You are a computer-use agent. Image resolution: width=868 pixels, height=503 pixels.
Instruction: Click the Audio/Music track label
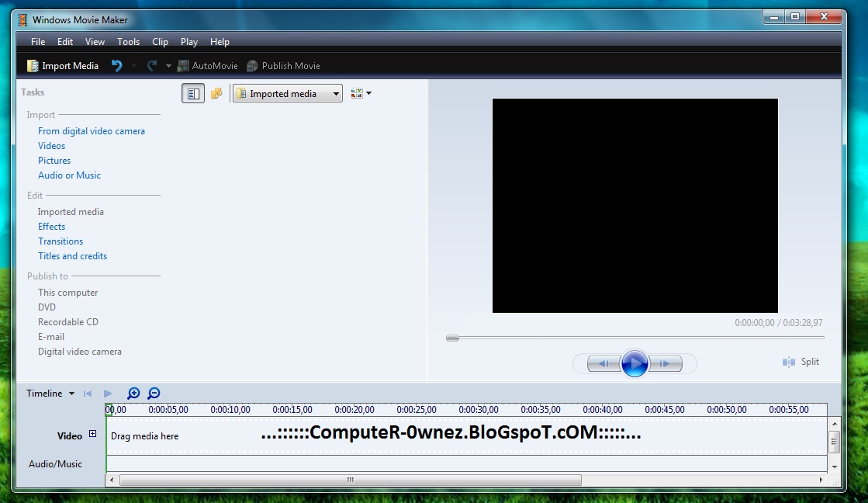point(55,464)
